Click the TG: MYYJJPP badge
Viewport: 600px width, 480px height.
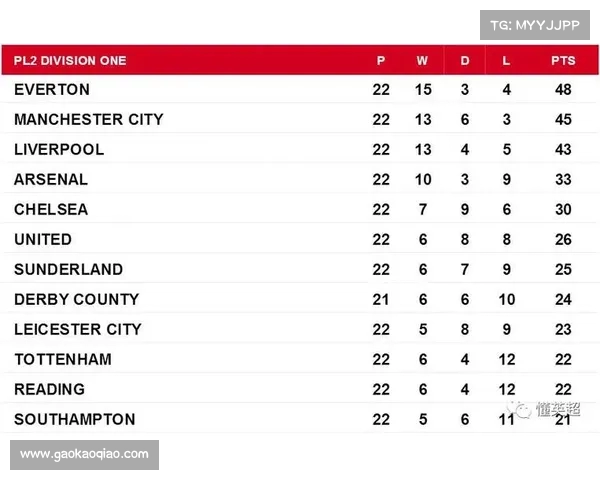point(534,24)
